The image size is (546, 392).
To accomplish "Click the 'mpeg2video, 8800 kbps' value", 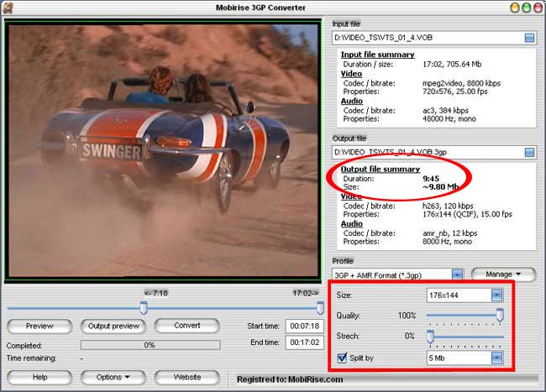I will tap(461, 83).
